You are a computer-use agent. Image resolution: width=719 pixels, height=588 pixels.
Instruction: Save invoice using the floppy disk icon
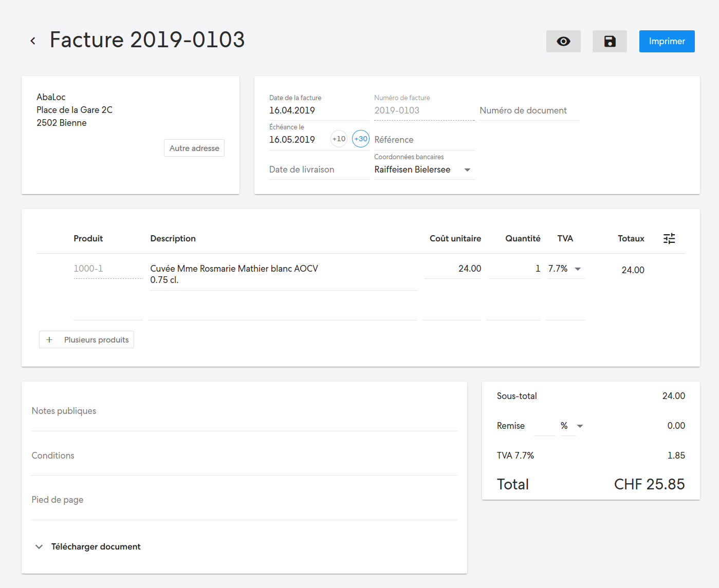pyautogui.click(x=610, y=41)
